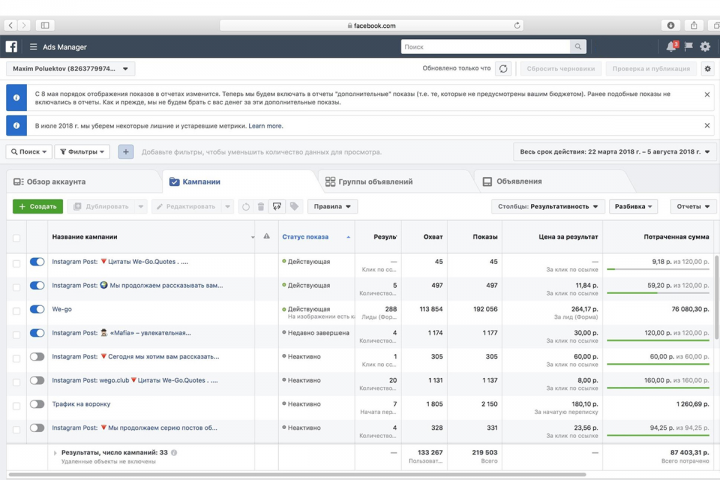Viewport: 720px width, 480px height.
Task: Enable the Трафик на воронку campaign switch
Action: (x=37, y=404)
